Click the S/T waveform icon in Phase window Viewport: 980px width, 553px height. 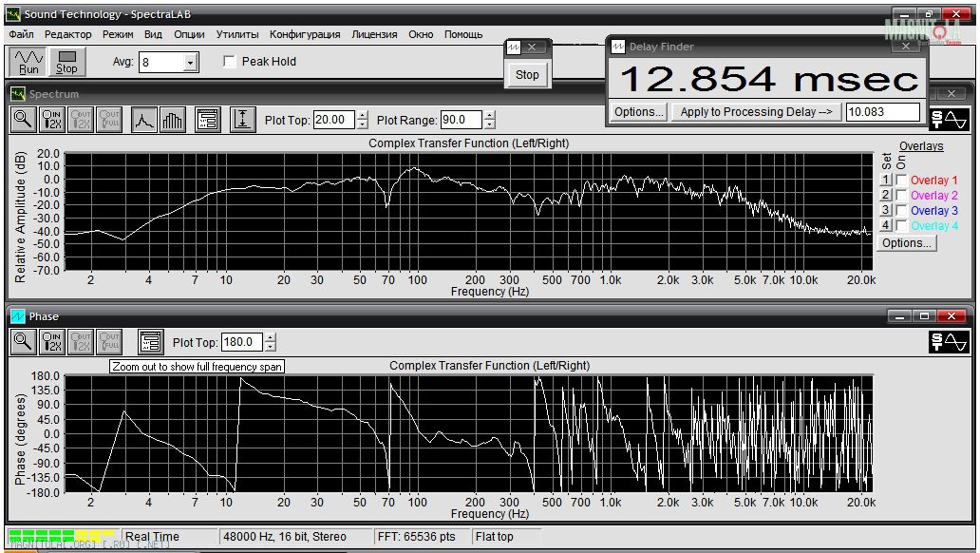[949, 341]
